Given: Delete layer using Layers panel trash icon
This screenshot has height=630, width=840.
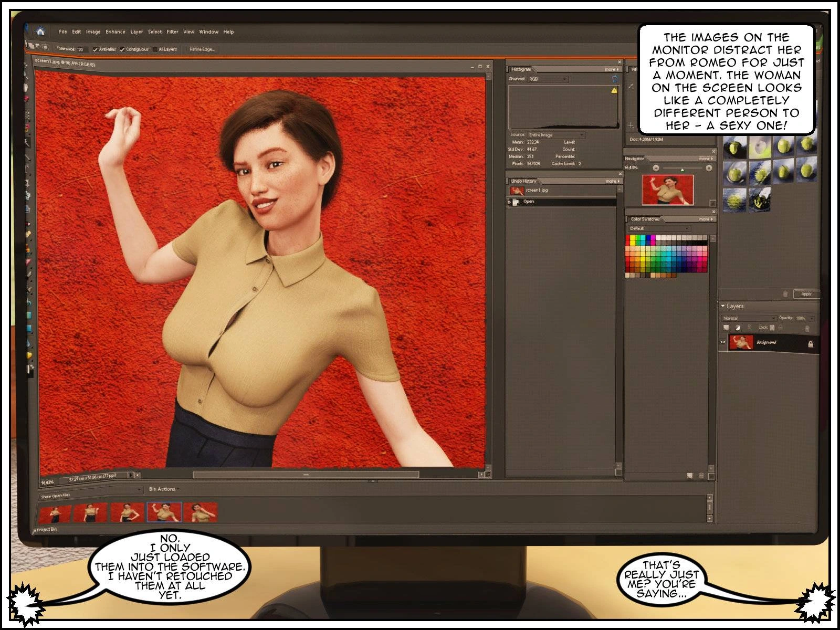Looking at the screenshot, I should (x=807, y=329).
